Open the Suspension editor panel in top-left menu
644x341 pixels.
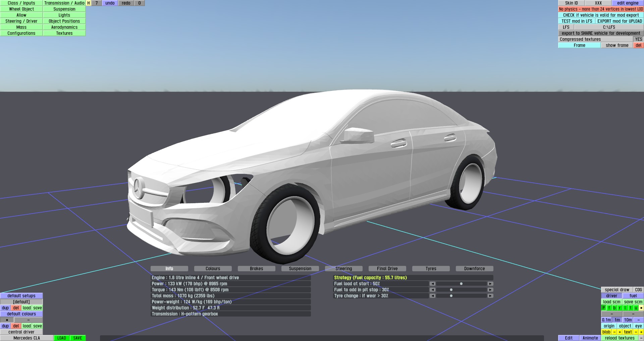click(64, 9)
